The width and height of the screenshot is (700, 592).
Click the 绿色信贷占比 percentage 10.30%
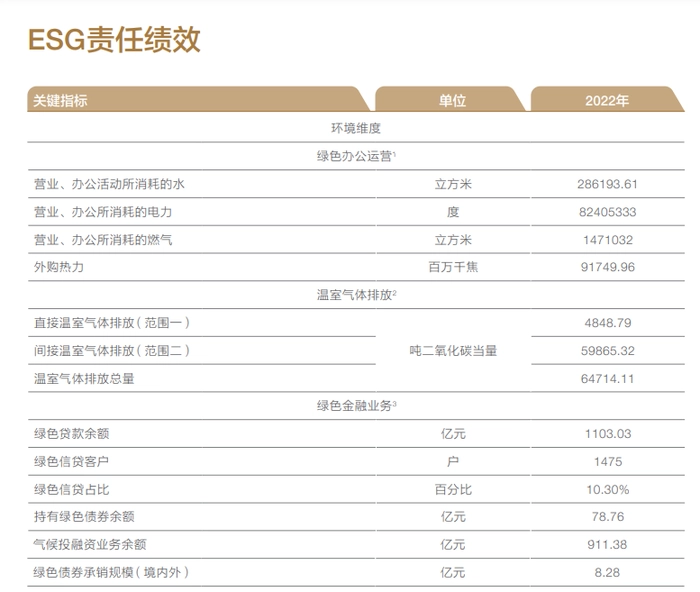pyautogui.click(x=607, y=489)
